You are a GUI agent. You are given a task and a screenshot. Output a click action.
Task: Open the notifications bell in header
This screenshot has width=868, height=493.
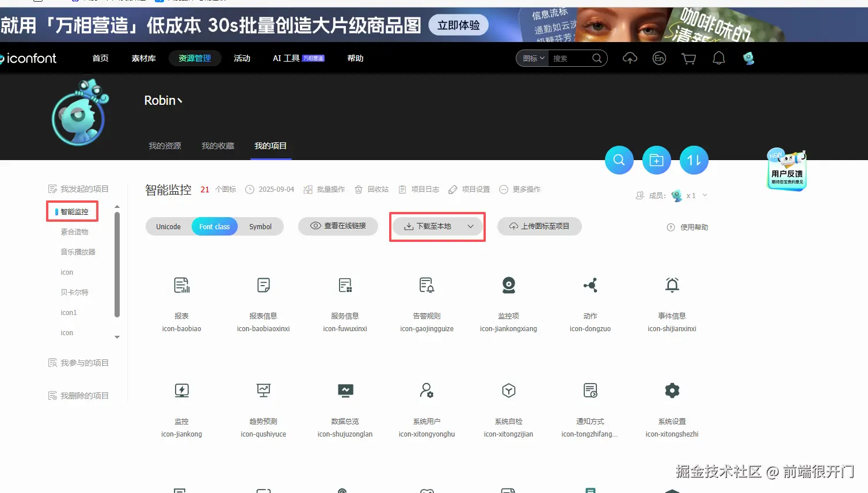[x=719, y=58]
